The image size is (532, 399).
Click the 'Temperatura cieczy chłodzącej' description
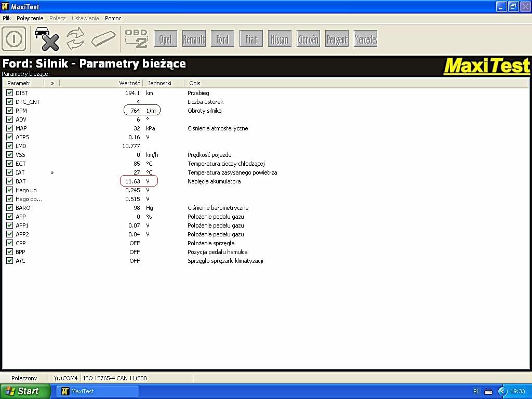(226, 164)
